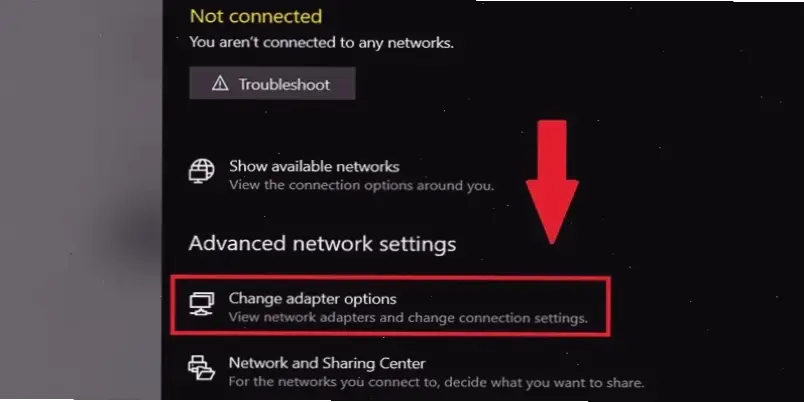Click the gray sidebar panel on the left
This screenshot has width=804, height=402.
81,201
